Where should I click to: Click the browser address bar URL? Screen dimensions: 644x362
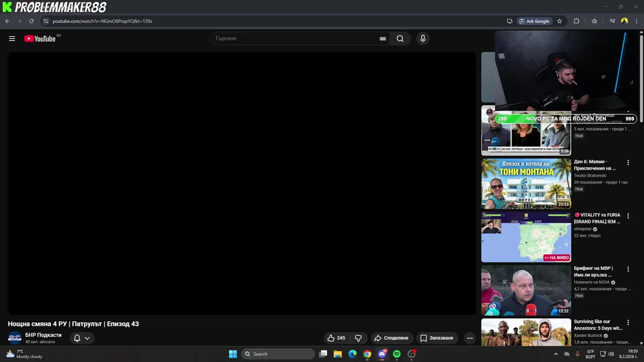click(102, 21)
